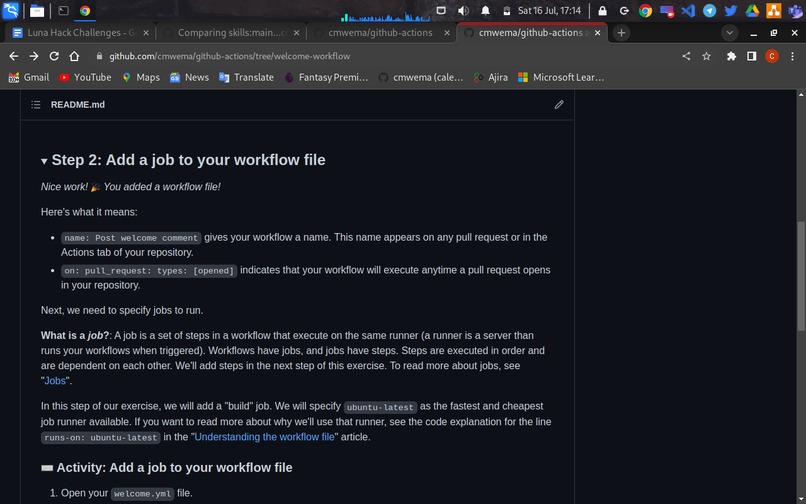Click the battery power tray icon
Viewport: 806px width, 504px height.
pyautogui.click(x=506, y=11)
